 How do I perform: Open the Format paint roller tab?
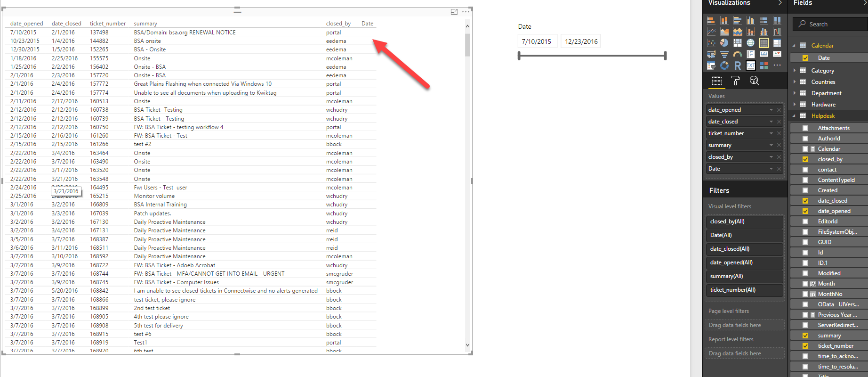coord(736,81)
